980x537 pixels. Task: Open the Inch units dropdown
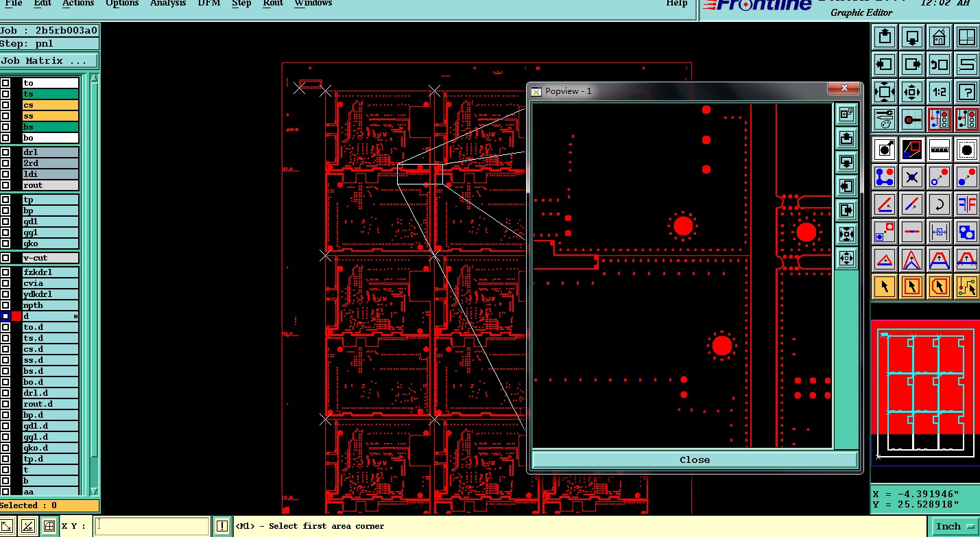[x=954, y=526]
